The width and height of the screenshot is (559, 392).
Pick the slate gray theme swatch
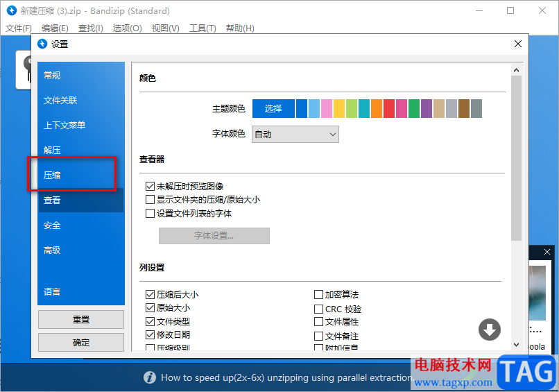pos(476,108)
